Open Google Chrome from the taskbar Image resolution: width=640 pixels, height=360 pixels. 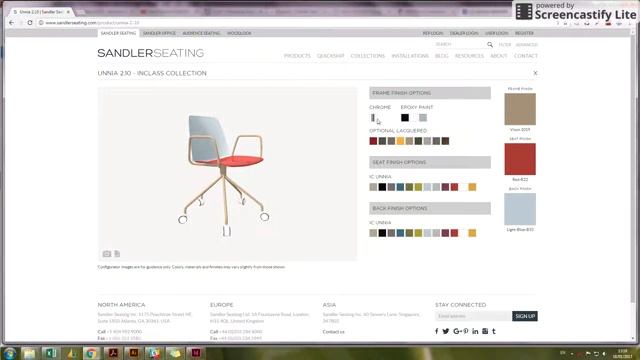91,353
